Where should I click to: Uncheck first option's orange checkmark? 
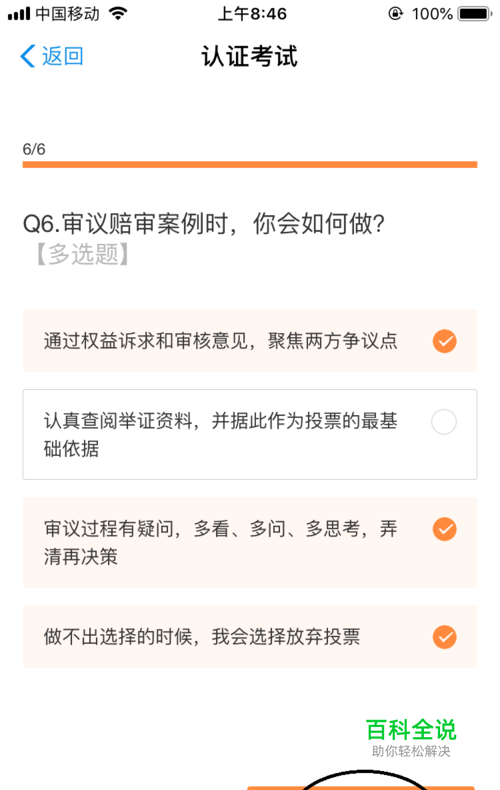click(444, 341)
